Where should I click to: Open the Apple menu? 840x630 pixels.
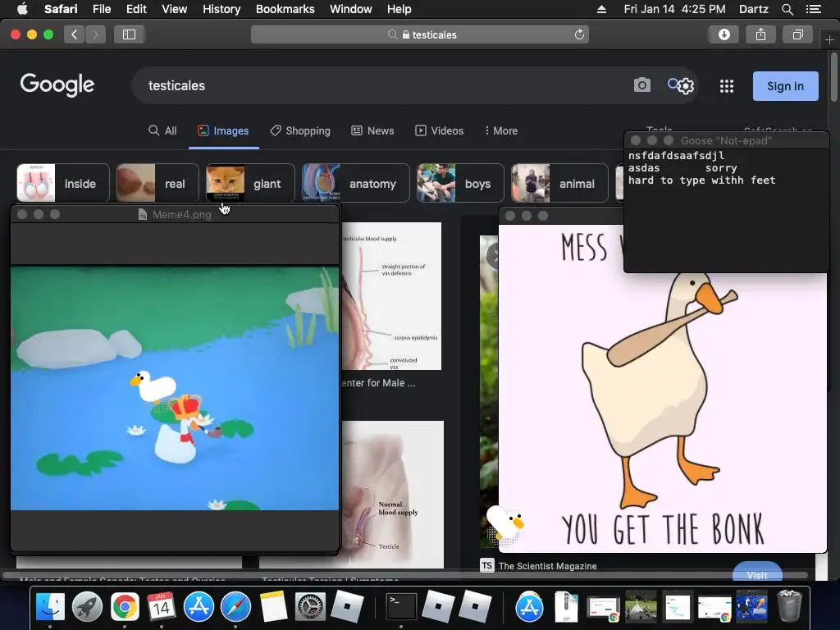click(22, 8)
